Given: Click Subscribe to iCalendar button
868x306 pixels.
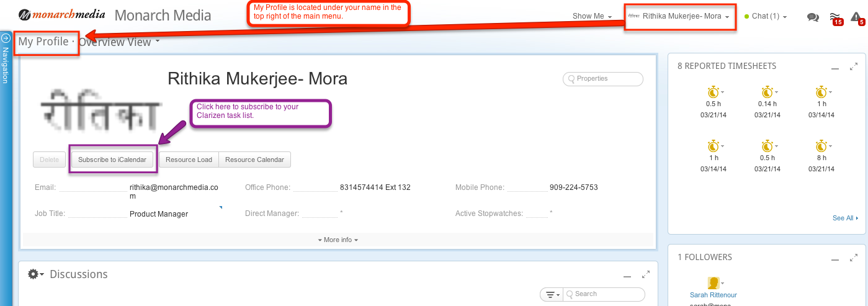Looking at the screenshot, I should [x=112, y=160].
